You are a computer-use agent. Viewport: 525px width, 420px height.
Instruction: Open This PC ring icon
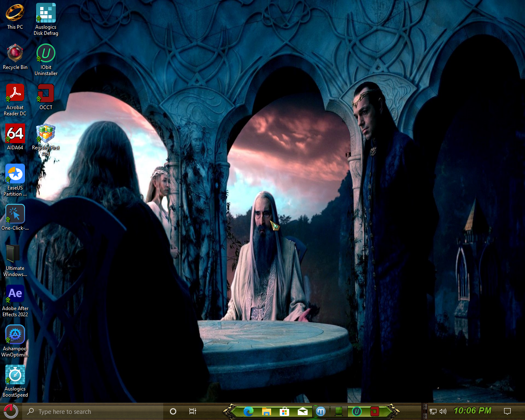(15, 16)
